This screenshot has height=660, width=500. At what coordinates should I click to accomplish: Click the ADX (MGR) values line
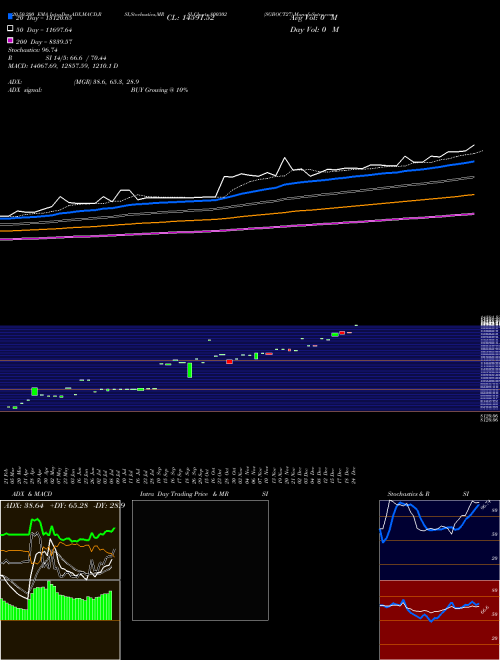coord(74,82)
